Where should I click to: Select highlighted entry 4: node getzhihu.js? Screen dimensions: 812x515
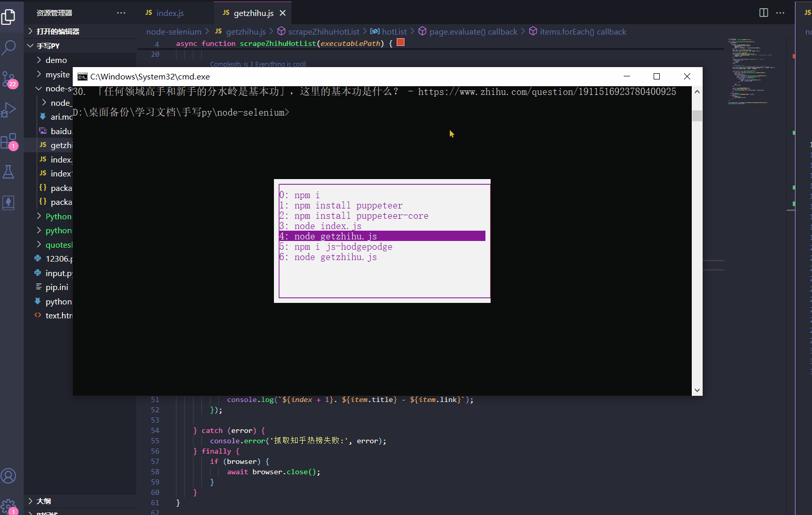point(382,236)
